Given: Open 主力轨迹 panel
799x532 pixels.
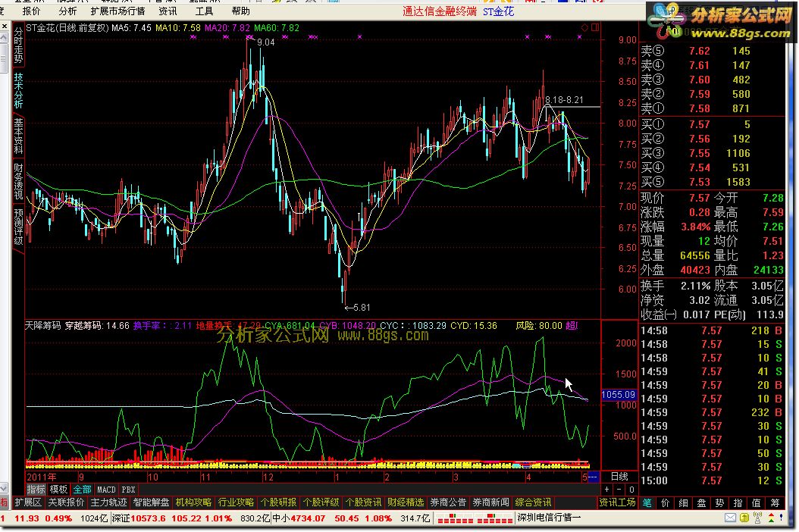Looking at the screenshot, I should pos(108,502).
